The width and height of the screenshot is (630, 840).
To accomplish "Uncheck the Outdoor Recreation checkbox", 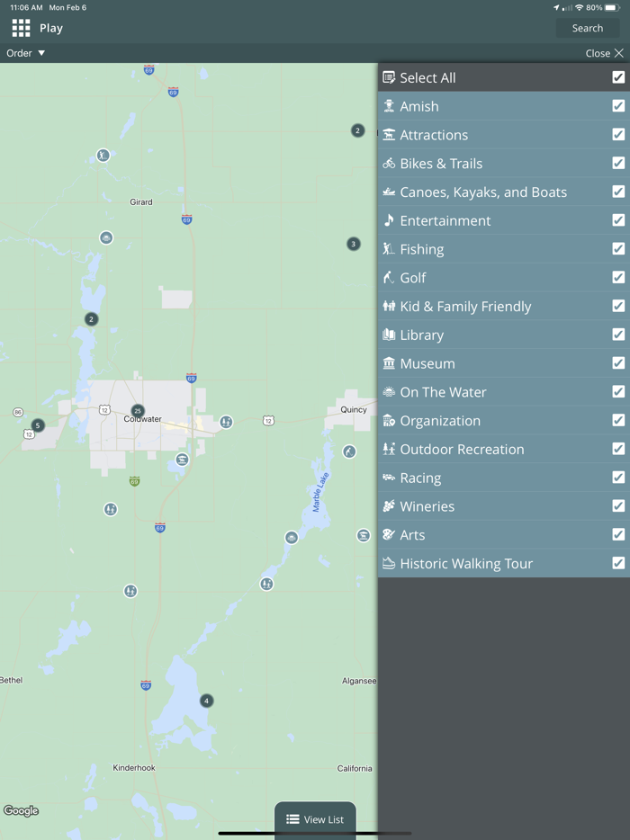I will tap(618, 449).
